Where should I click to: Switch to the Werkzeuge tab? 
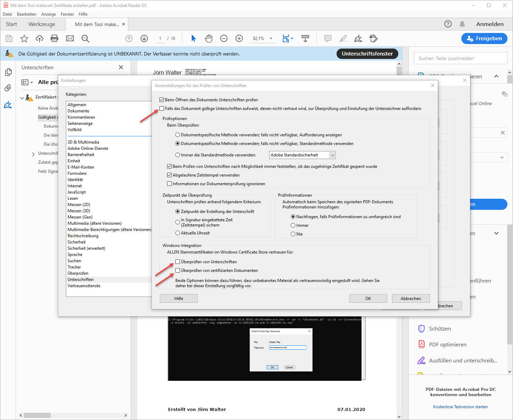[42, 24]
